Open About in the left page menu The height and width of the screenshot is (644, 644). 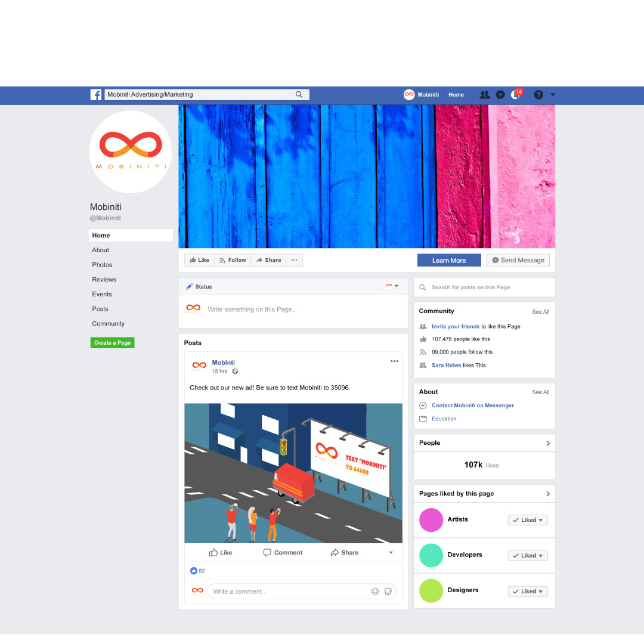[x=101, y=250]
